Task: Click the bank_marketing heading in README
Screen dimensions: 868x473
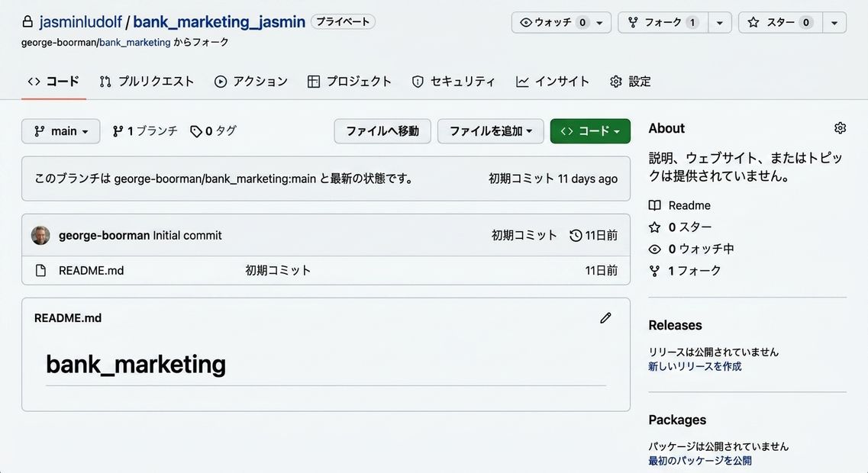Action: (x=136, y=364)
